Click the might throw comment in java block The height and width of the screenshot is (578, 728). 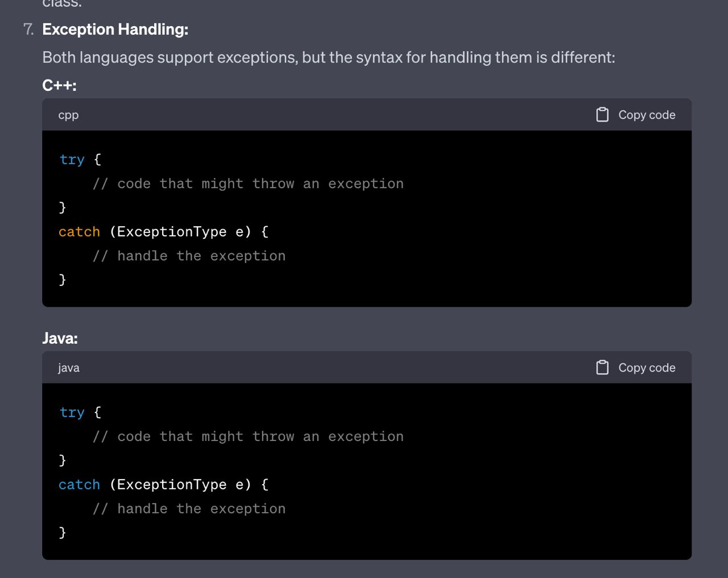click(x=248, y=437)
